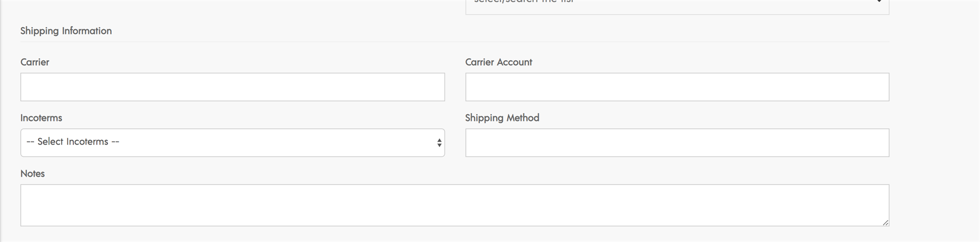This screenshot has width=980, height=242.
Task: Select the Shipping Method input field
Action: coord(677,142)
